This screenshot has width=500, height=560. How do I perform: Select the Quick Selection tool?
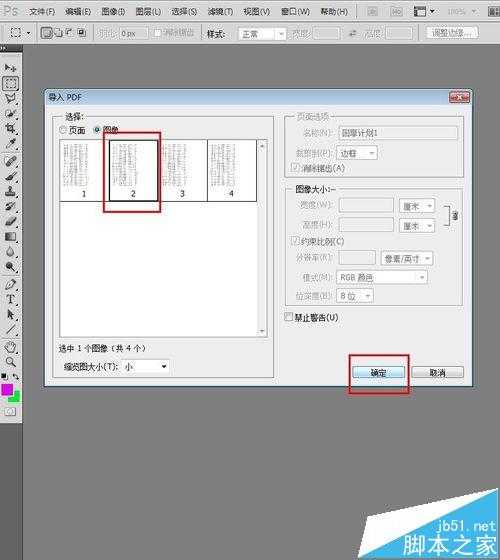10,114
